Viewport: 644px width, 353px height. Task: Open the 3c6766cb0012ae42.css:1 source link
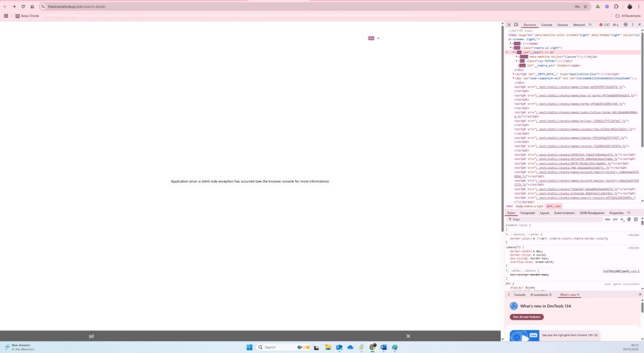[620, 271]
